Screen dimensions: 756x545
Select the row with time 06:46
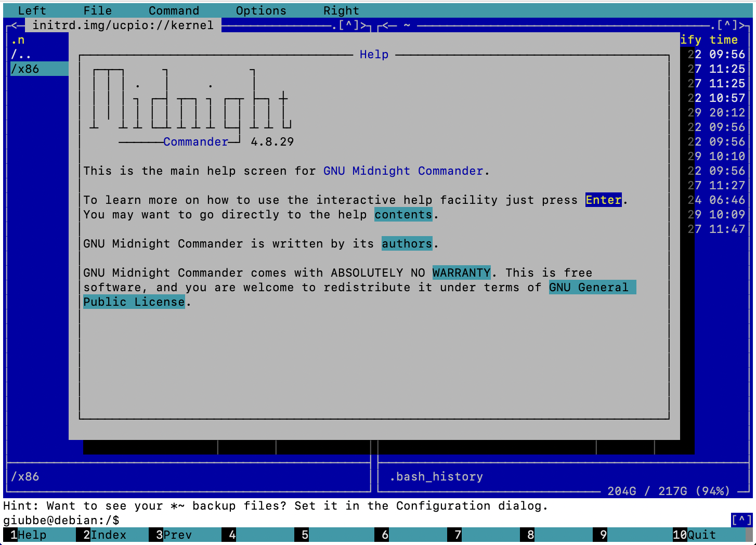[x=716, y=200]
